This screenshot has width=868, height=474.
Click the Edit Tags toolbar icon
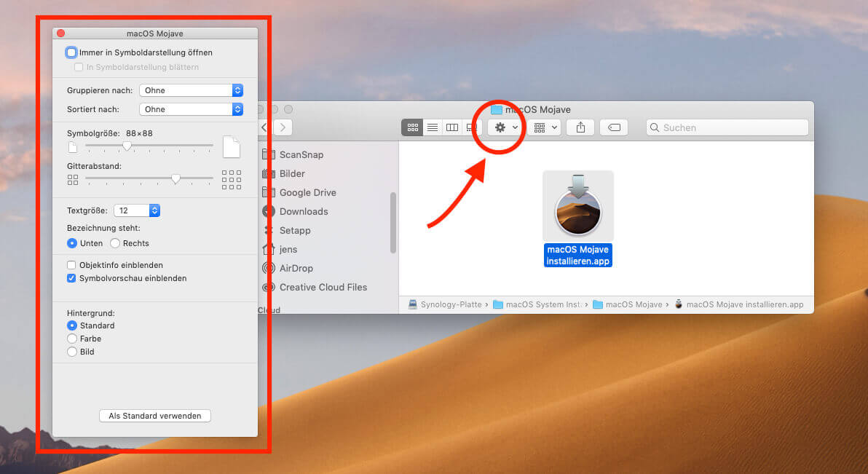pyautogui.click(x=614, y=127)
